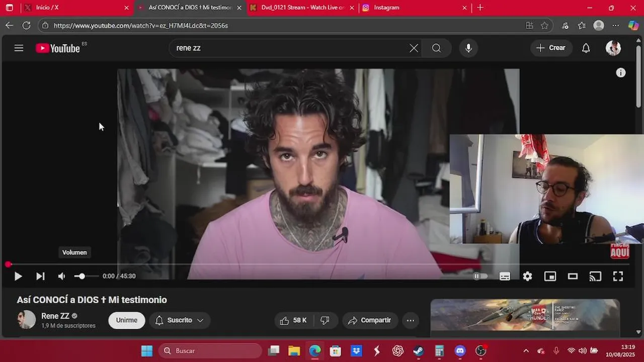Click the Unirme join button
Screen dimensions: 644x362
(x=127, y=320)
